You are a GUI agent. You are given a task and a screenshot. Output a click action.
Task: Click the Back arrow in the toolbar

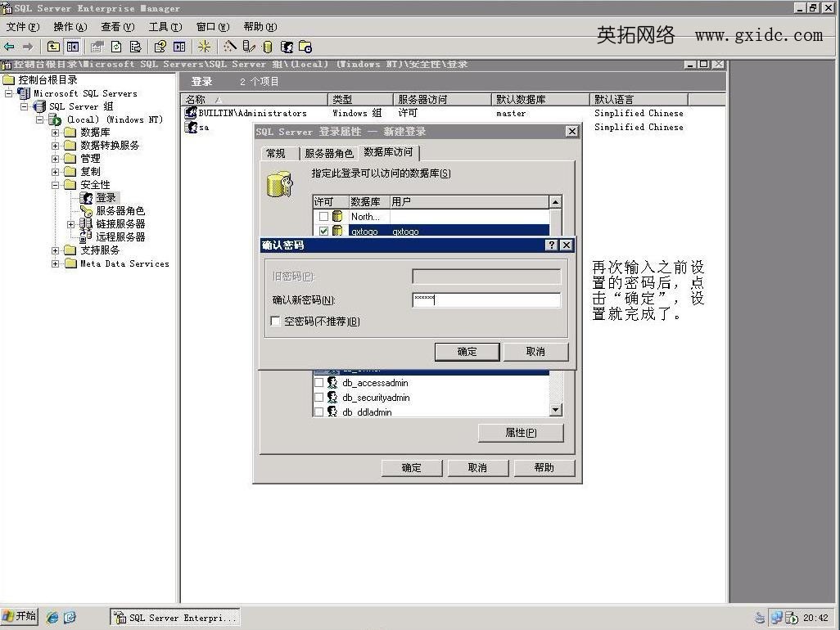coord(10,47)
